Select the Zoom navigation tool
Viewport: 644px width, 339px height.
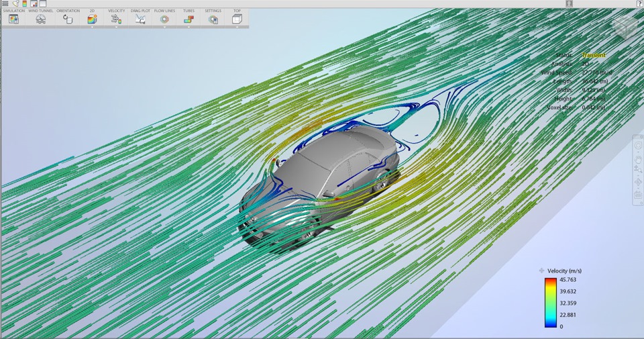[638, 170]
